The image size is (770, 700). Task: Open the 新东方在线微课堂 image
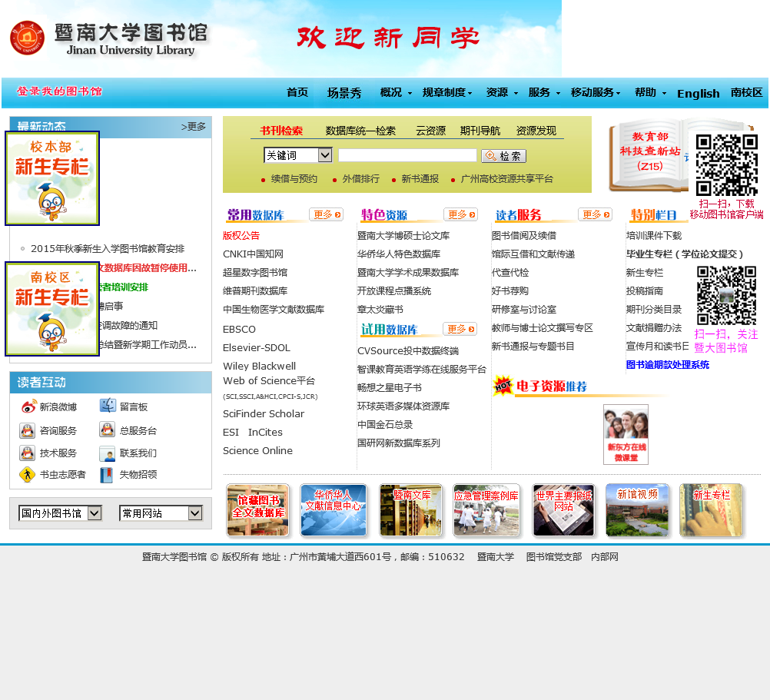click(x=626, y=434)
